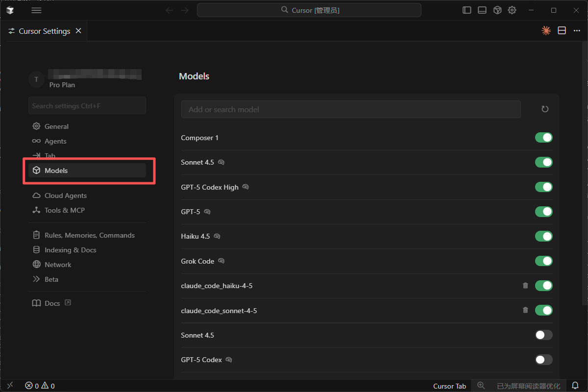Click the Pro Plan label
This screenshot has height=392, width=588.
pos(62,85)
